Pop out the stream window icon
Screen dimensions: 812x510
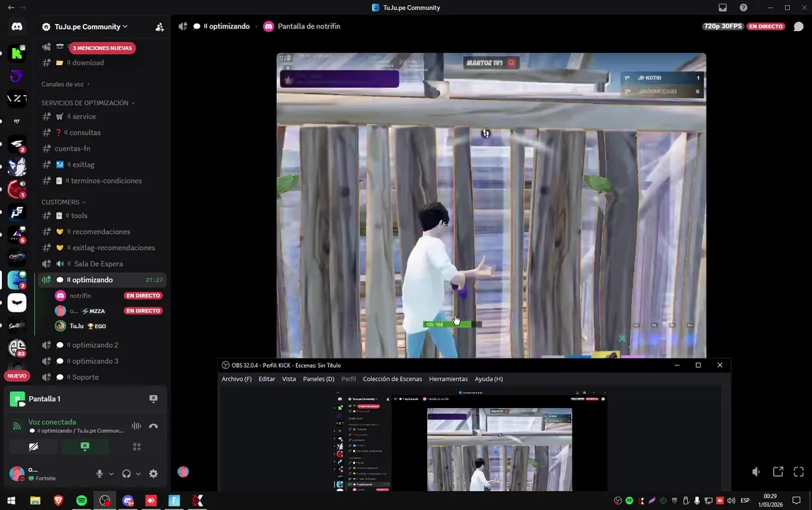click(778, 472)
